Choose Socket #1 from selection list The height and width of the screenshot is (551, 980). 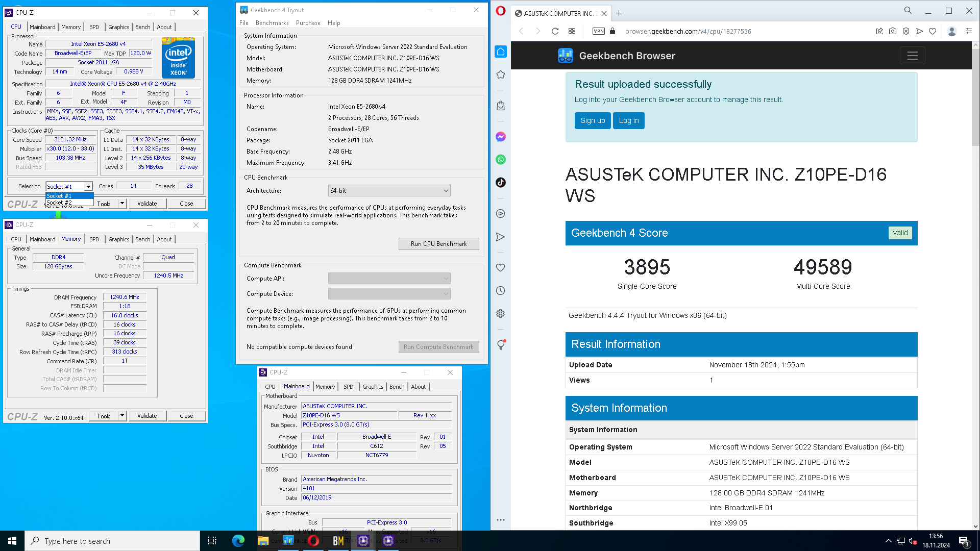69,196
